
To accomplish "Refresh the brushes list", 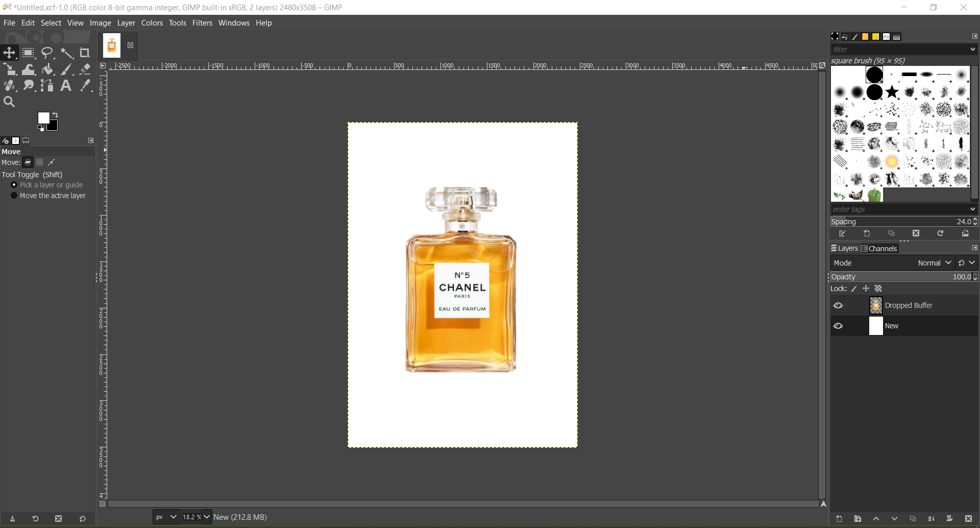I will pyautogui.click(x=941, y=234).
